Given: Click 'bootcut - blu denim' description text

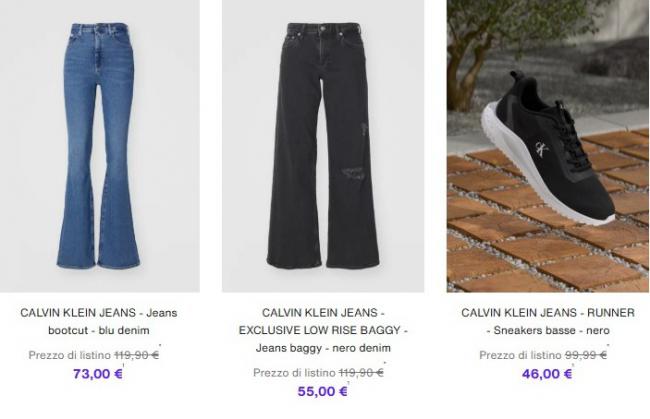Looking at the screenshot, I should click(99, 330).
